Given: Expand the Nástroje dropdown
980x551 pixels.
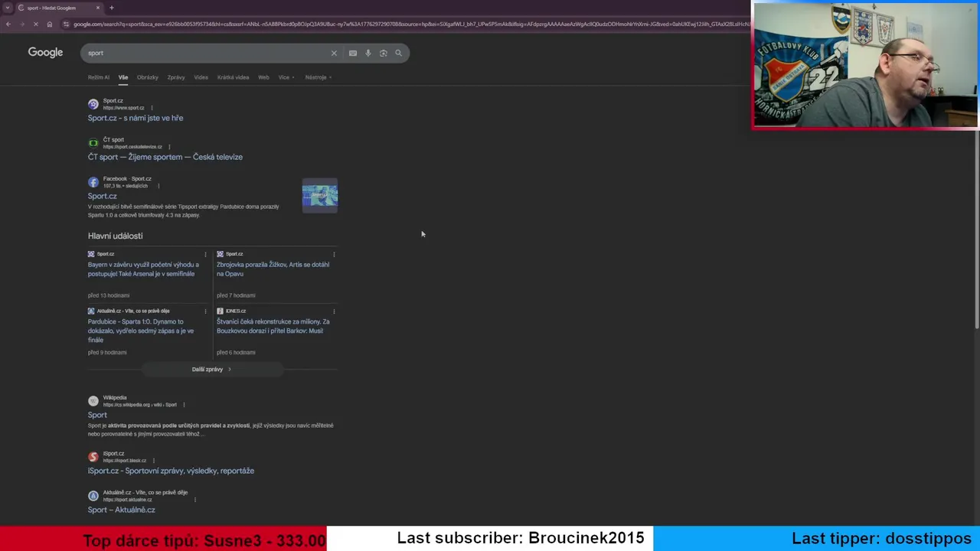Looking at the screenshot, I should tap(318, 77).
